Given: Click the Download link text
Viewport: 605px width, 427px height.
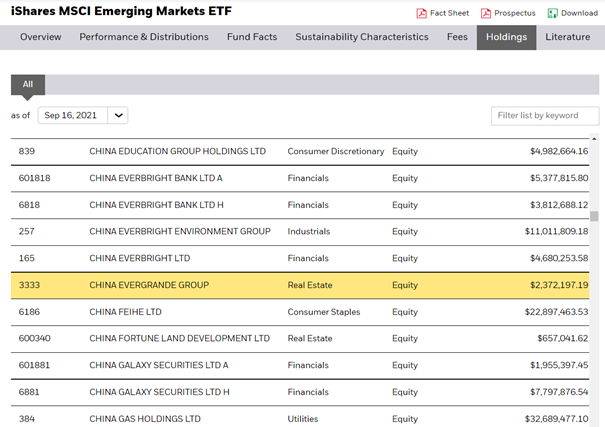Looking at the screenshot, I should pyautogui.click(x=579, y=13).
